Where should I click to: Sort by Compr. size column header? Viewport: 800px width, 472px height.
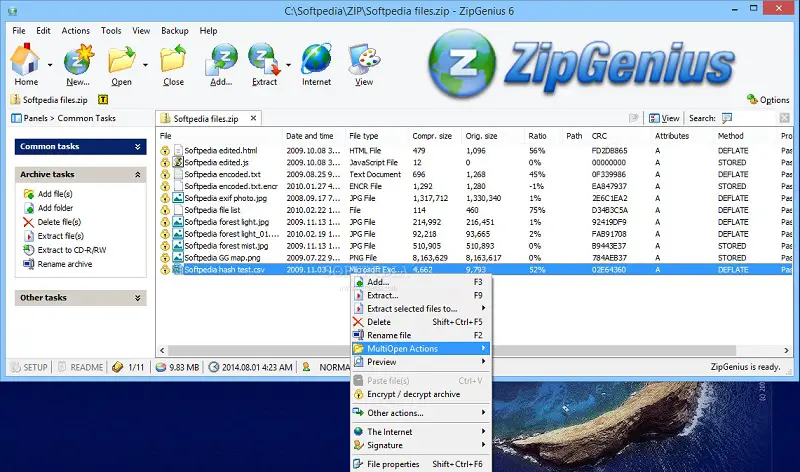(x=432, y=136)
